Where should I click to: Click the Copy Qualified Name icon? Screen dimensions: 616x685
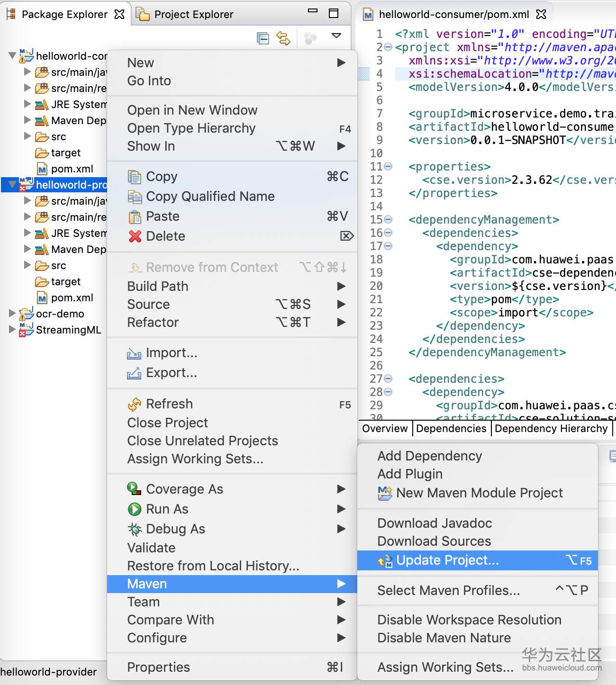135,197
